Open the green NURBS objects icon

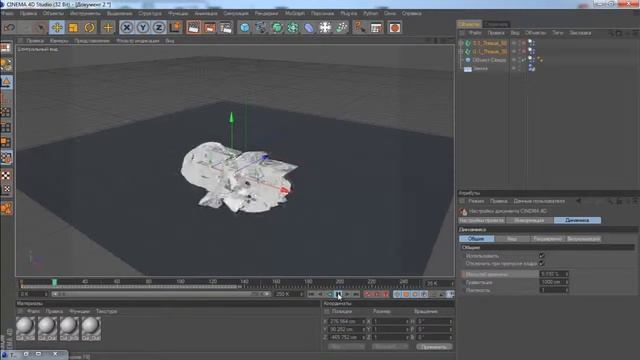[x=277, y=27]
